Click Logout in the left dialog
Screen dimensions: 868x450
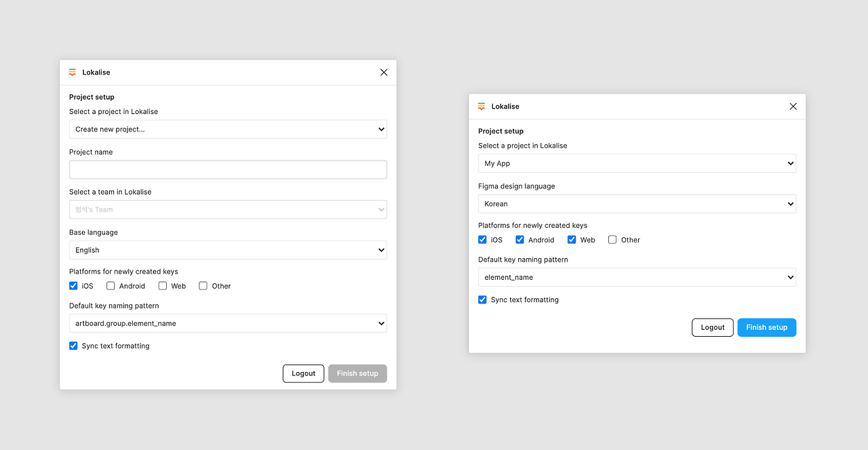303,373
